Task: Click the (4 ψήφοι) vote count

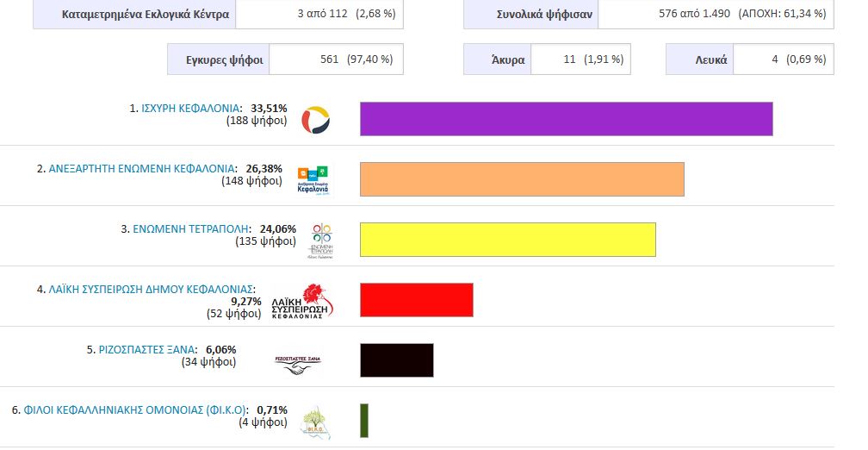Action: (263, 422)
